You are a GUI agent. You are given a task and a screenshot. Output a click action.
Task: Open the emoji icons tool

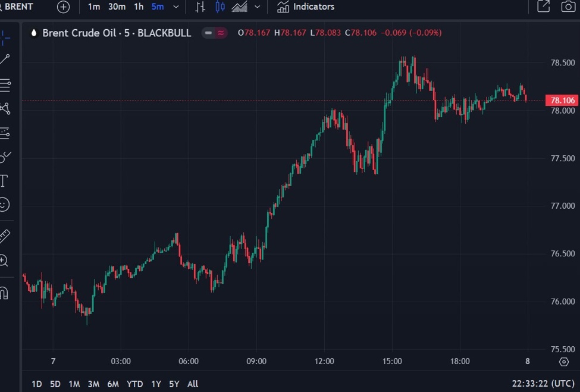click(4, 205)
